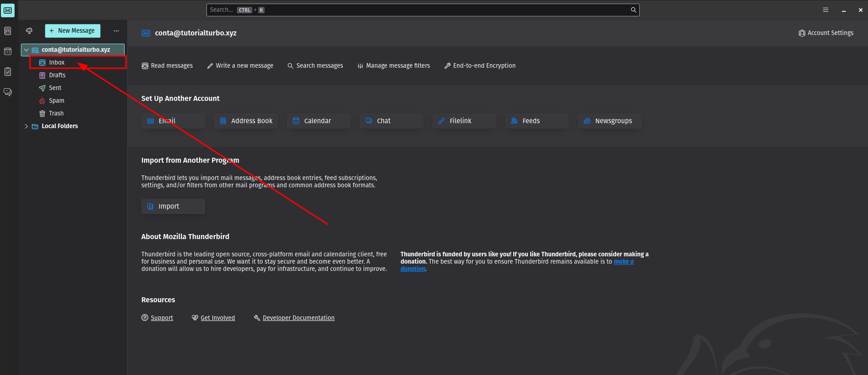Click the New Message button
868x375 pixels.
coord(73,31)
